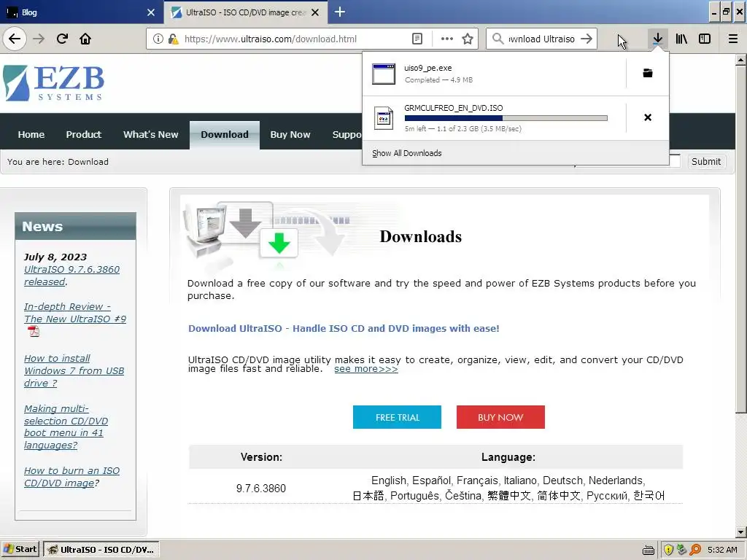Image resolution: width=747 pixels, height=560 pixels.
Task: Open the hamburger application menu
Action: point(733,39)
